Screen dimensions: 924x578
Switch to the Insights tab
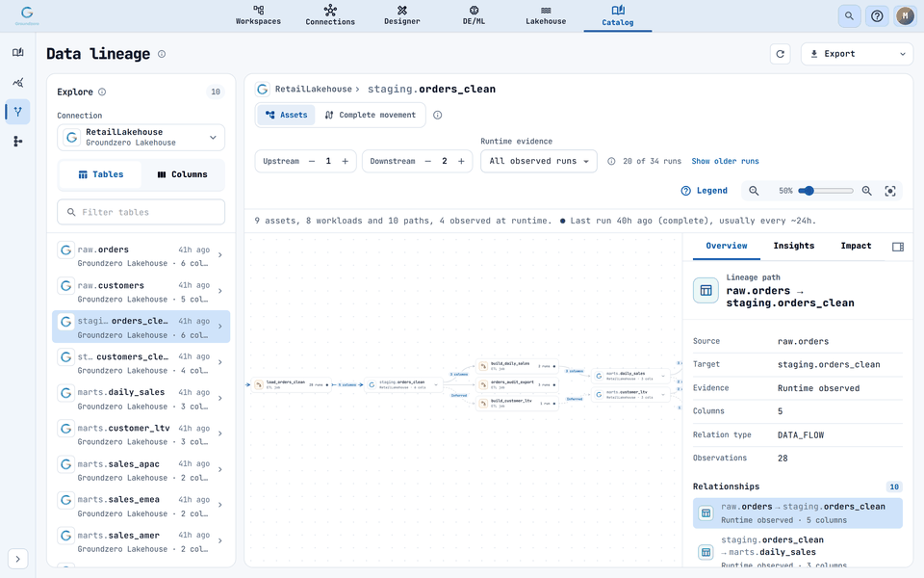793,246
